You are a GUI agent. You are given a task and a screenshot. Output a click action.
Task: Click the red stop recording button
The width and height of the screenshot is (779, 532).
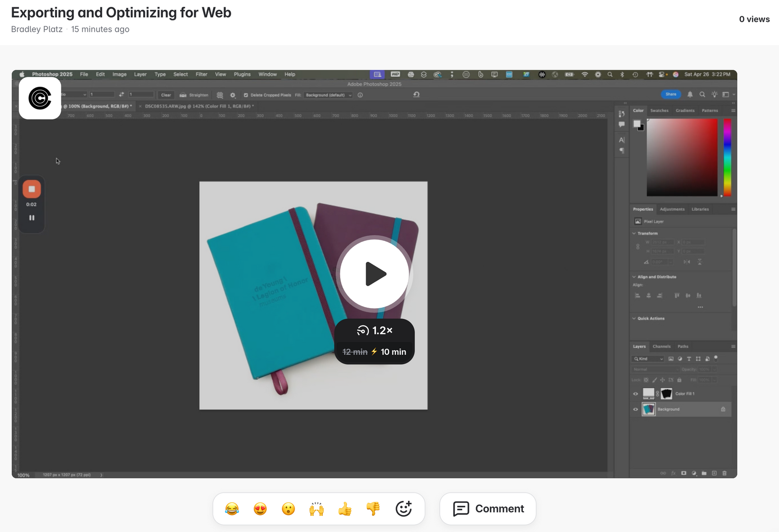coord(32,189)
